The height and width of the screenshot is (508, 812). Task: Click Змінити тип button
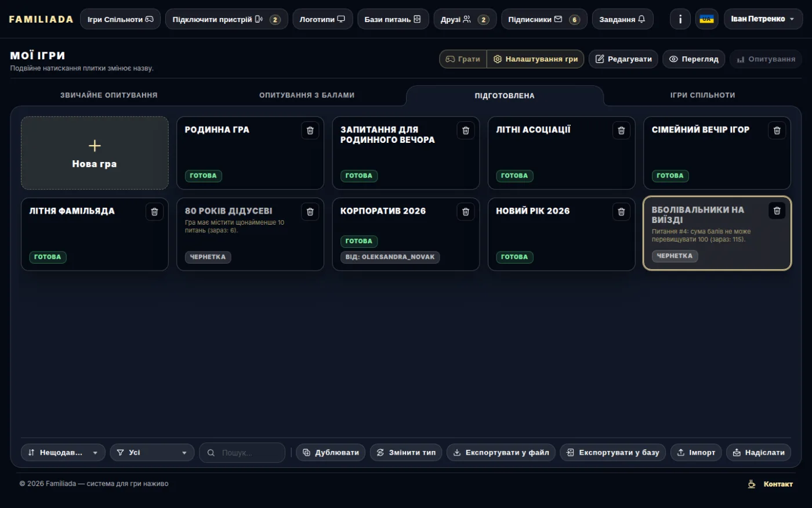click(x=406, y=453)
